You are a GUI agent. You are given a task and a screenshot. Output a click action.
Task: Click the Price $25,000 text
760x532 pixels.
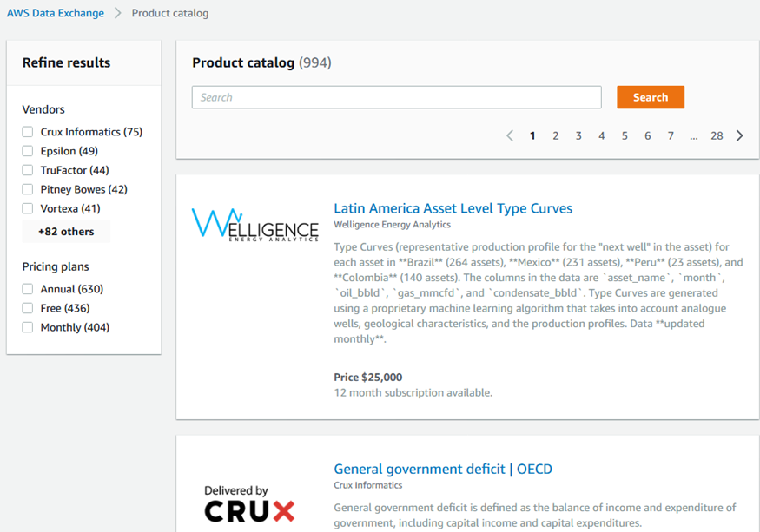368,377
